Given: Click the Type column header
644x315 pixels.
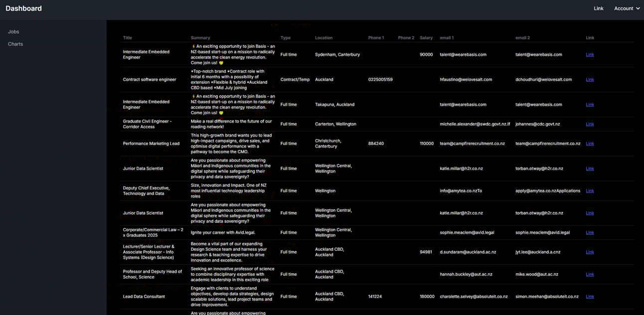Looking at the screenshot, I should coord(286,38).
